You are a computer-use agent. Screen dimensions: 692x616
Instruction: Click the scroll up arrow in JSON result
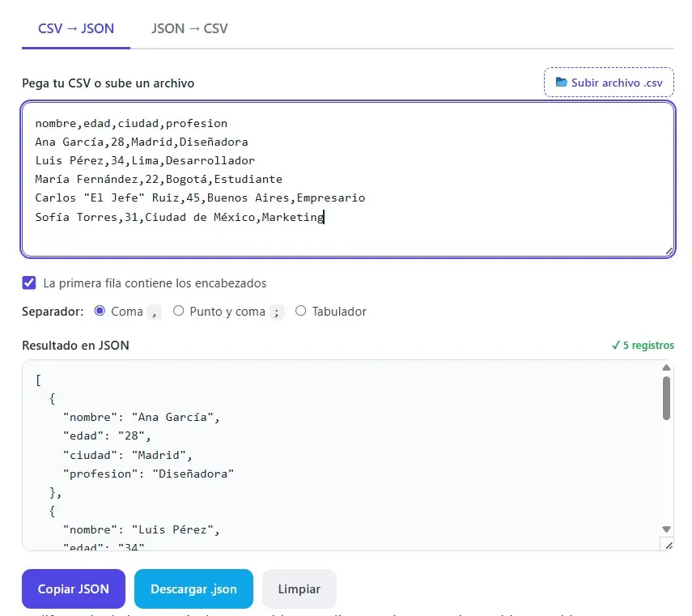coord(666,367)
